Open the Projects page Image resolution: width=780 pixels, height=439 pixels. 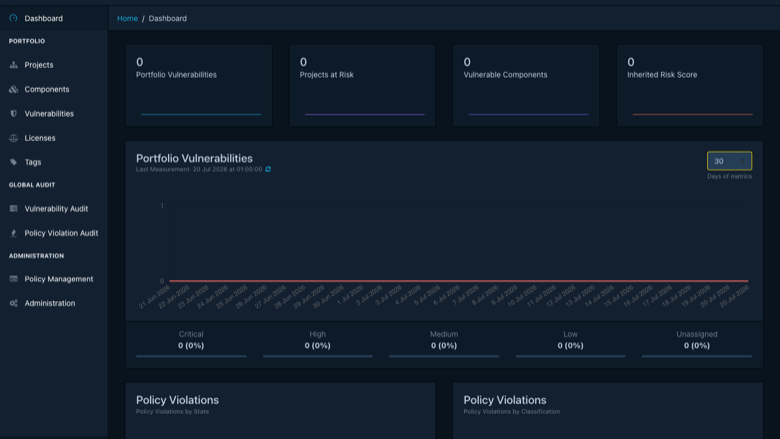pos(54,65)
